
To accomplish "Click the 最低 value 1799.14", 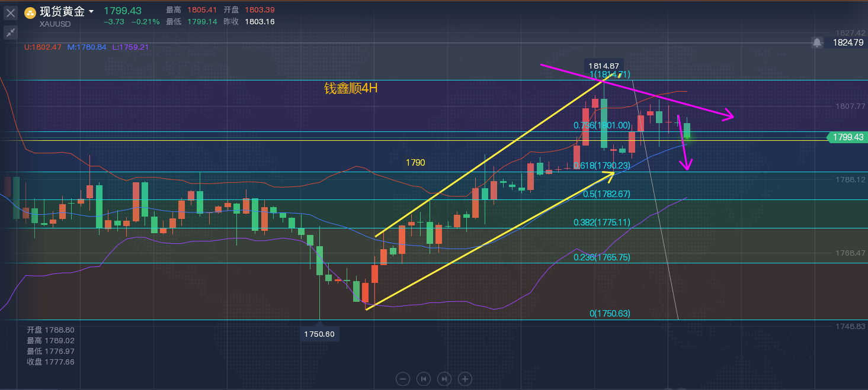I will point(202,22).
